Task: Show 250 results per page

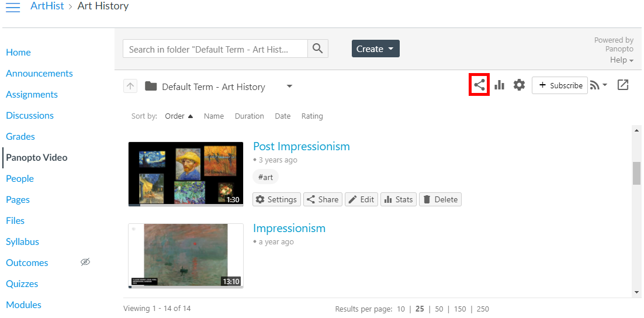Action: [483, 309]
